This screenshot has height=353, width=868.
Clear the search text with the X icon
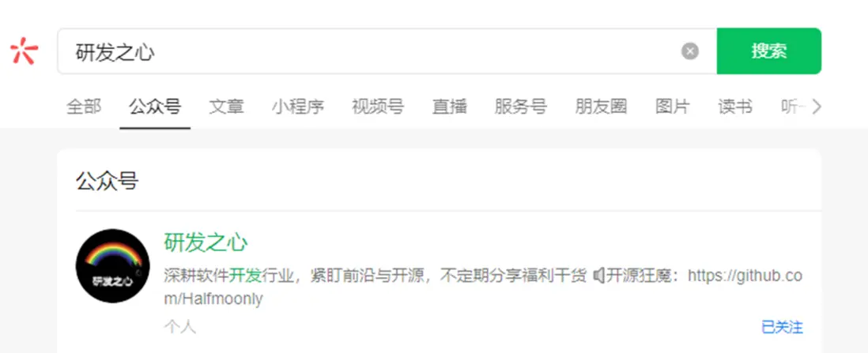(x=690, y=51)
